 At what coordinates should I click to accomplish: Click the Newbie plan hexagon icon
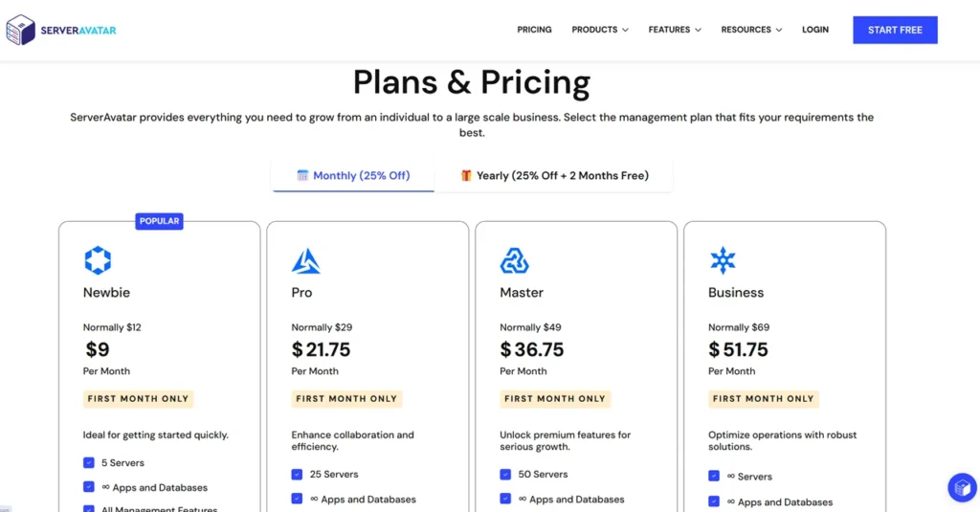click(x=98, y=260)
